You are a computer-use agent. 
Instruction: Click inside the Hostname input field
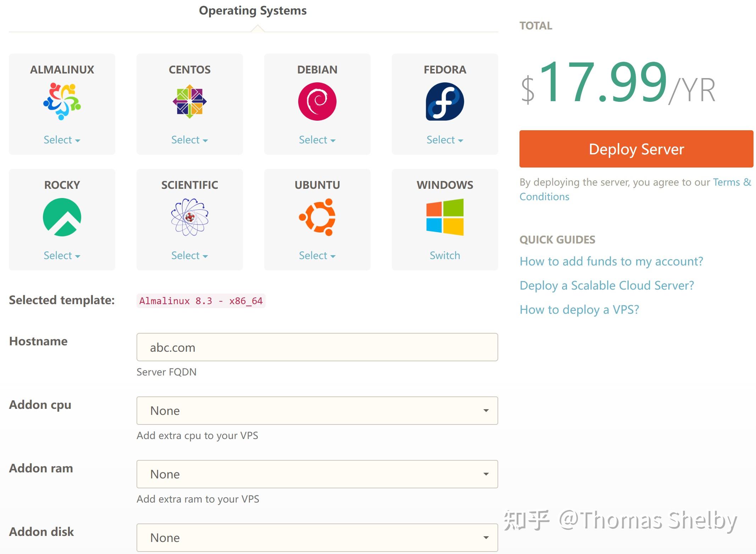317,347
